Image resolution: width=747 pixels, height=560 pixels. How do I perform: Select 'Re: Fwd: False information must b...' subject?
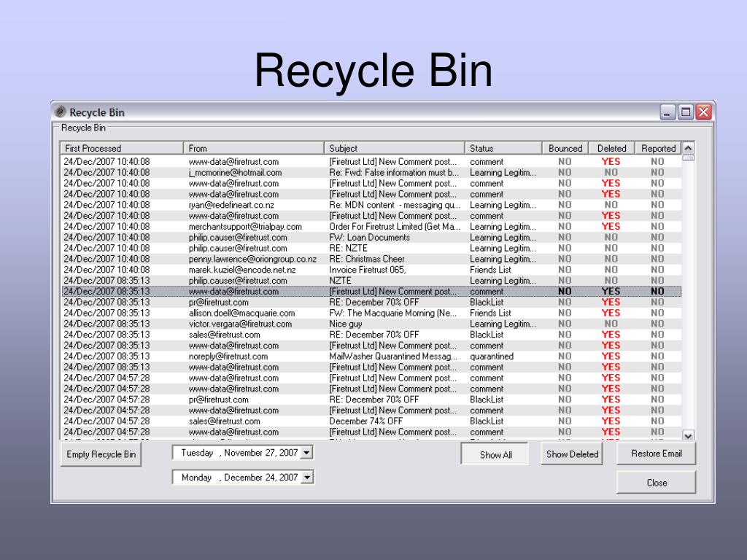[x=394, y=172]
